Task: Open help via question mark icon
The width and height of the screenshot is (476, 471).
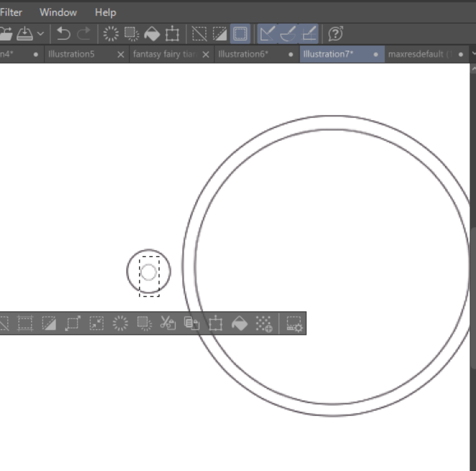Action: 335,34
